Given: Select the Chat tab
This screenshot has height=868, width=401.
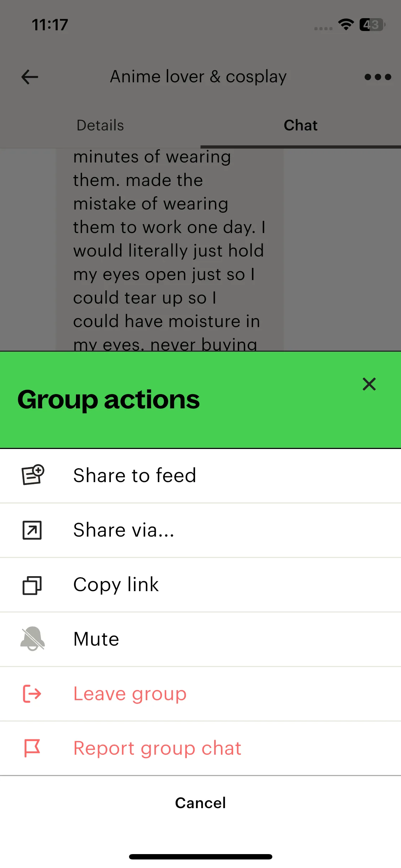Looking at the screenshot, I should point(300,125).
